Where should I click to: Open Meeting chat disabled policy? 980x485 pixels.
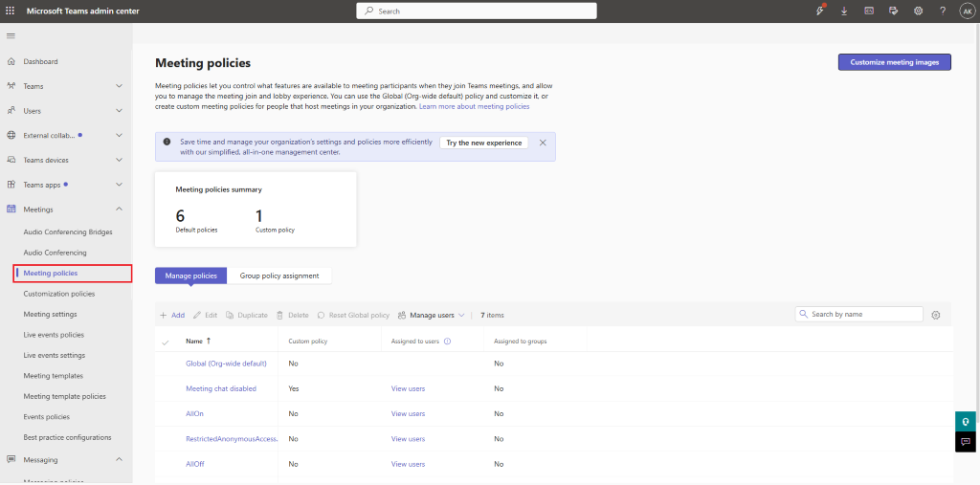coord(221,388)
